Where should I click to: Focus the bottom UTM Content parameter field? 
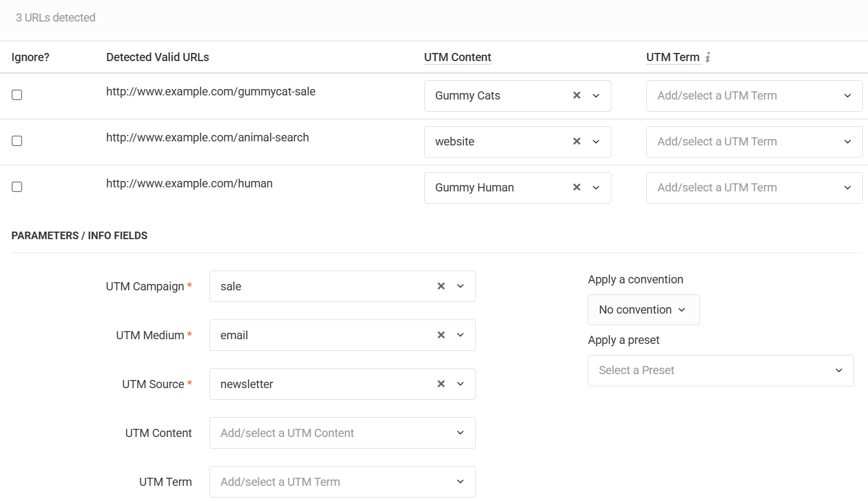tap(332, 433)
